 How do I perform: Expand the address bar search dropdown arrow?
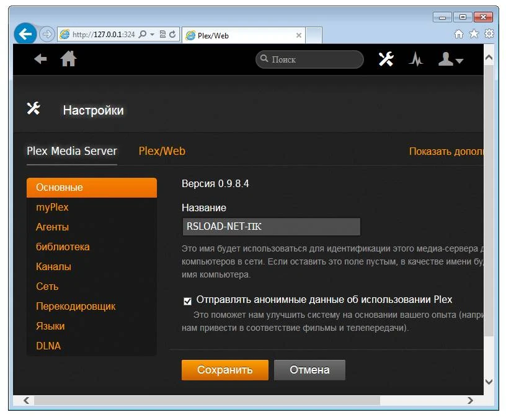[152, 34]
